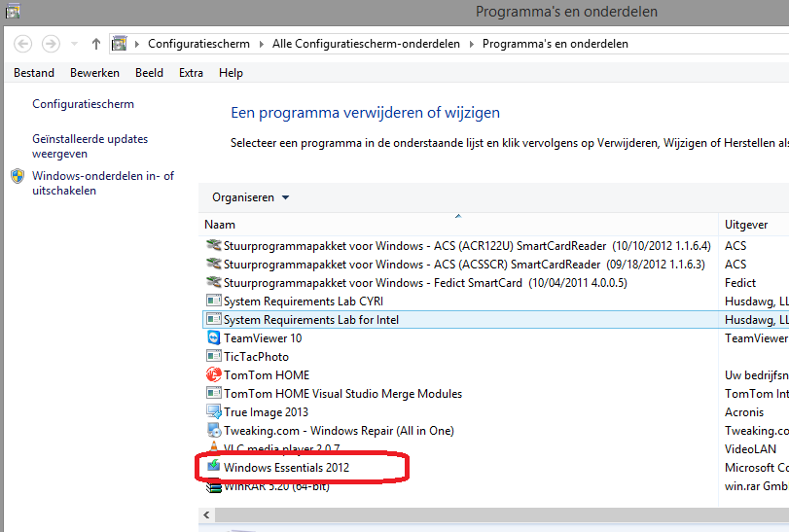Viewport: 789px width, 532px height.
Task: Click icon of Fedict SmartCard driver
Action: pos(214,283)
